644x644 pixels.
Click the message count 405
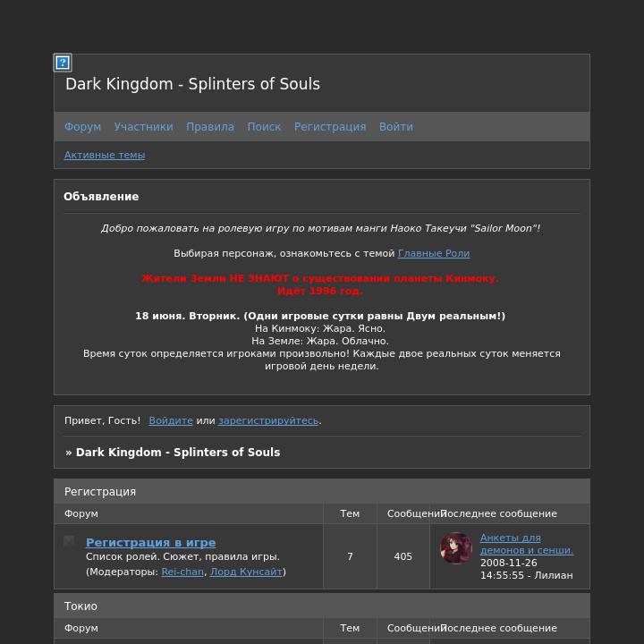coord(402,557)
